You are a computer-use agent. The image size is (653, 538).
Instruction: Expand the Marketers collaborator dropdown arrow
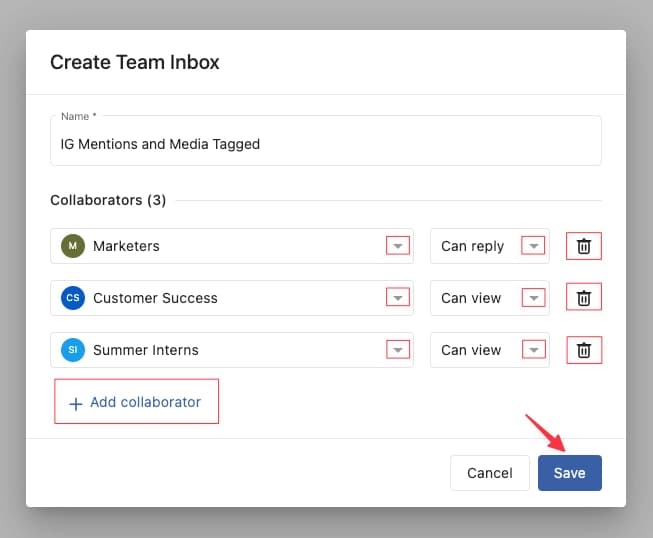pyautogui.click(x=398, y=246)
